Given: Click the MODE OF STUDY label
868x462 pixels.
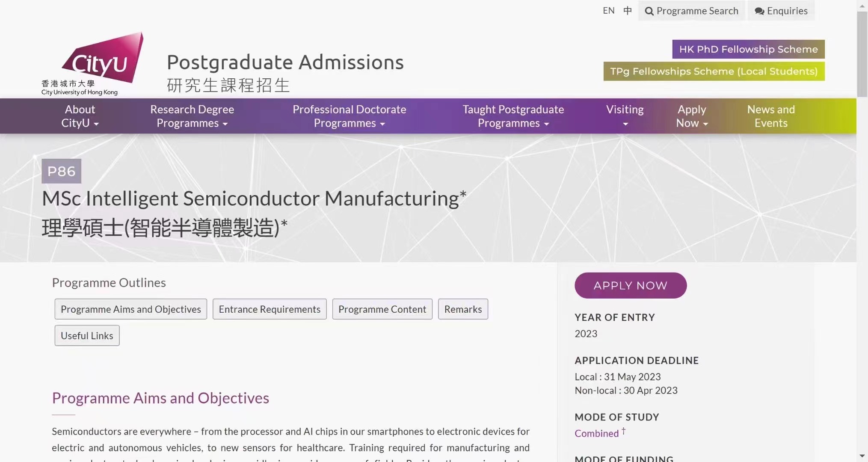Looking at the screenshot, I should [x=616, y=417].
